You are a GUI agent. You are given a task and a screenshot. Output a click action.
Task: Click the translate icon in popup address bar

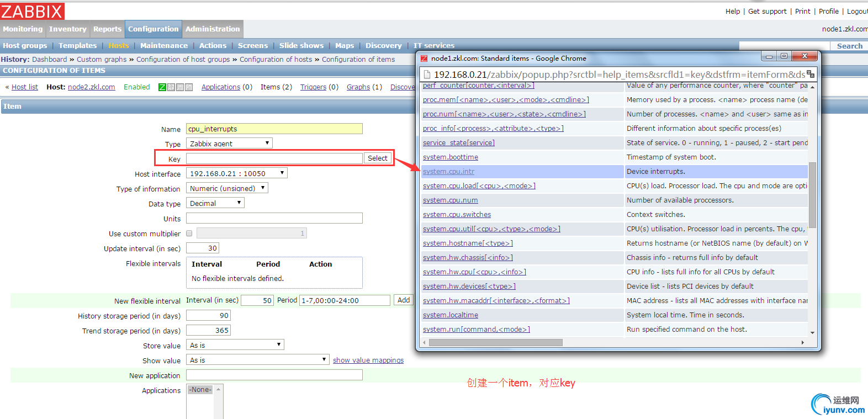pos(810,74)
